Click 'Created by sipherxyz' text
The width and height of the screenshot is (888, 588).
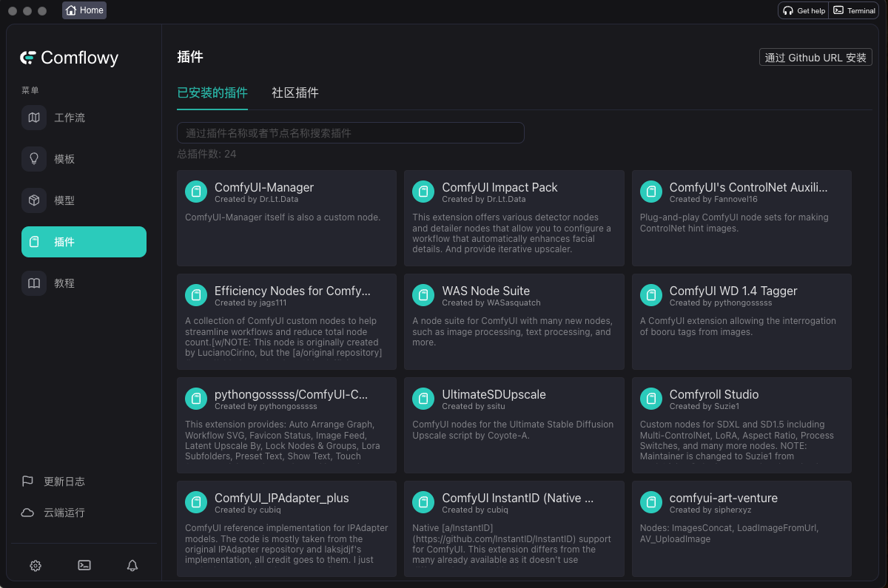[x=711, y=510]
